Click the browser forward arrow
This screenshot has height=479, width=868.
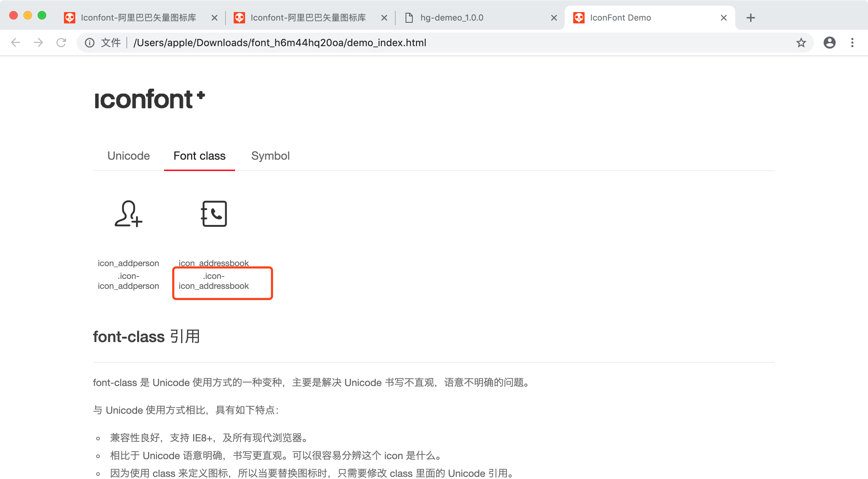click(38, 43)
